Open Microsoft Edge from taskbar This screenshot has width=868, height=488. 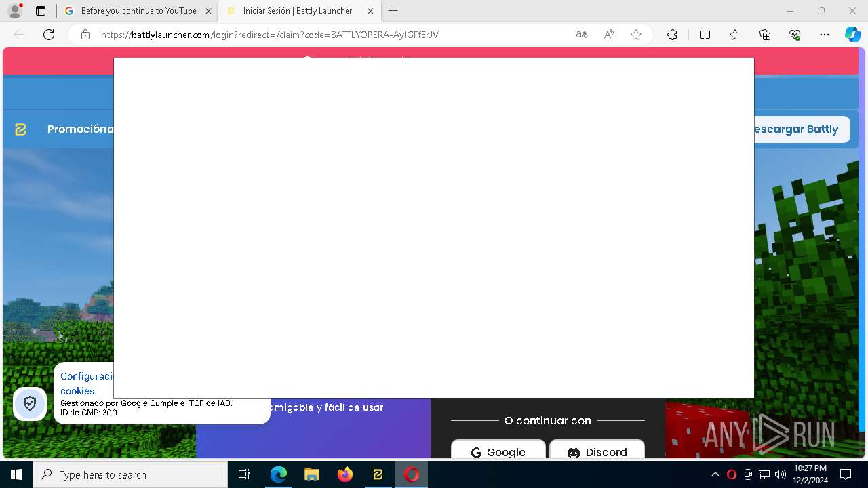point(279,474)
